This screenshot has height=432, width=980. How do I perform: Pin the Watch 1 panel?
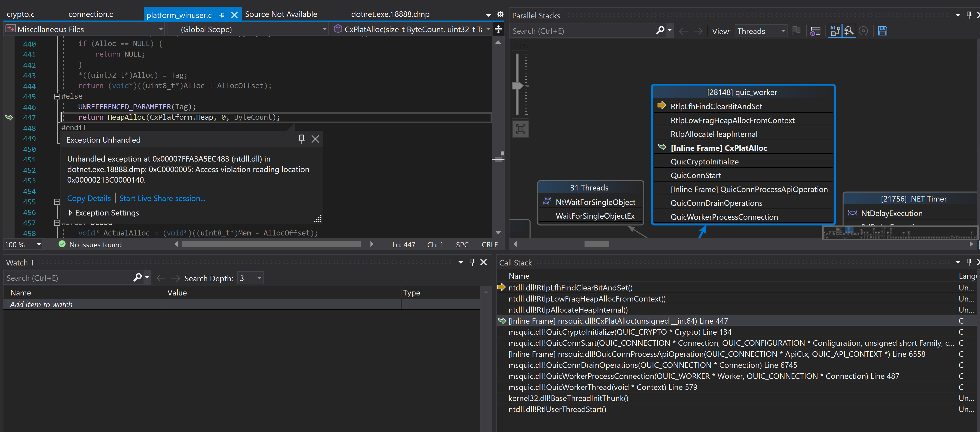coord(472,262)
